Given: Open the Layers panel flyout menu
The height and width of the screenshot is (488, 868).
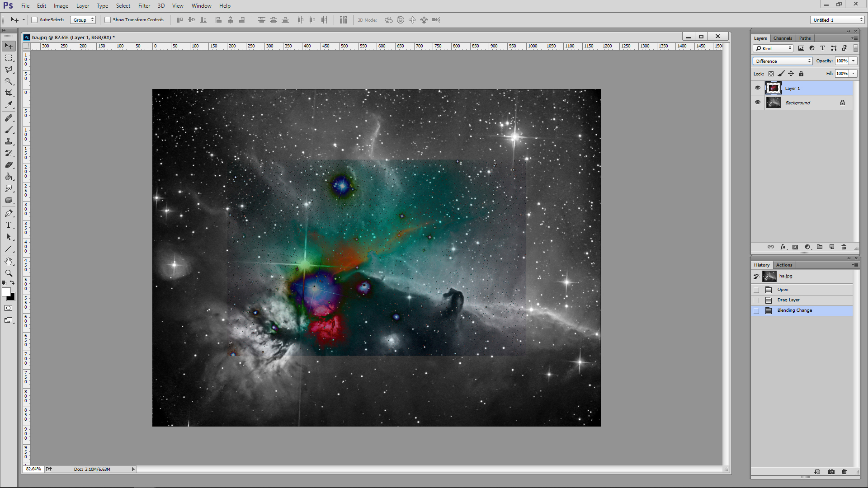Looking at the screenshot, I should click(x=854, y=38).
